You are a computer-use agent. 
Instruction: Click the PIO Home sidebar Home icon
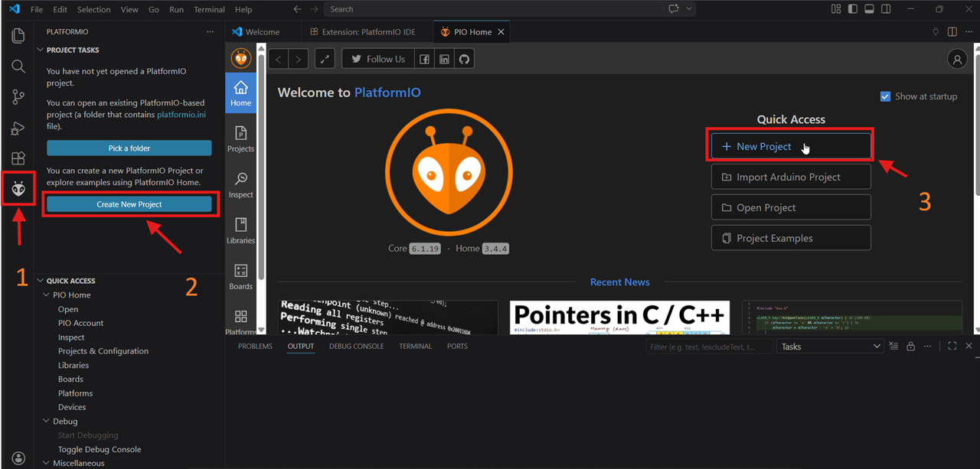(x=240, y=93)
